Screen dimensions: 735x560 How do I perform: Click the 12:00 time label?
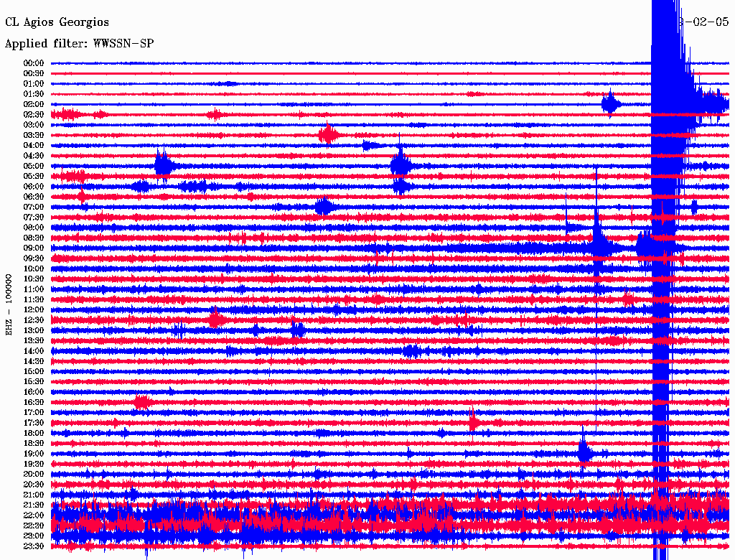34,309
